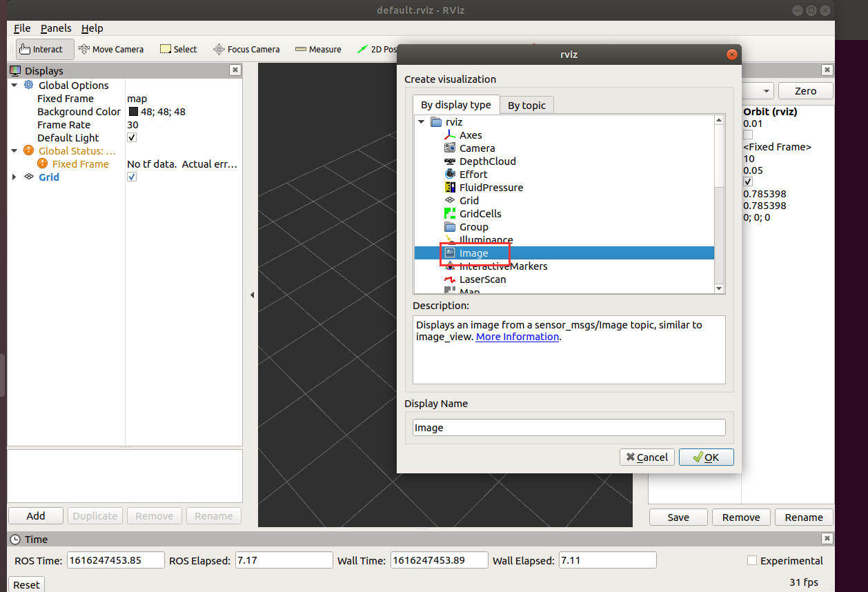Click the Zero button in Views
The width and height of the screenshot is (868, 592).
[805, 91]
